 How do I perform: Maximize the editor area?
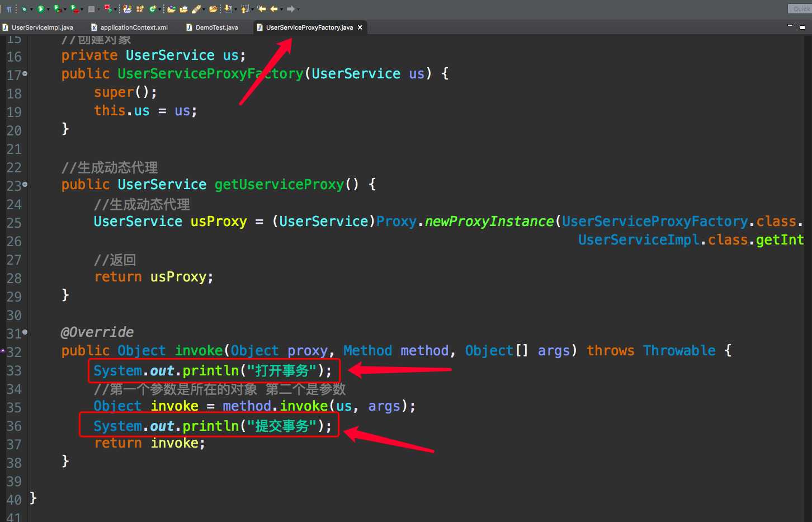click(x=802, y=26)
